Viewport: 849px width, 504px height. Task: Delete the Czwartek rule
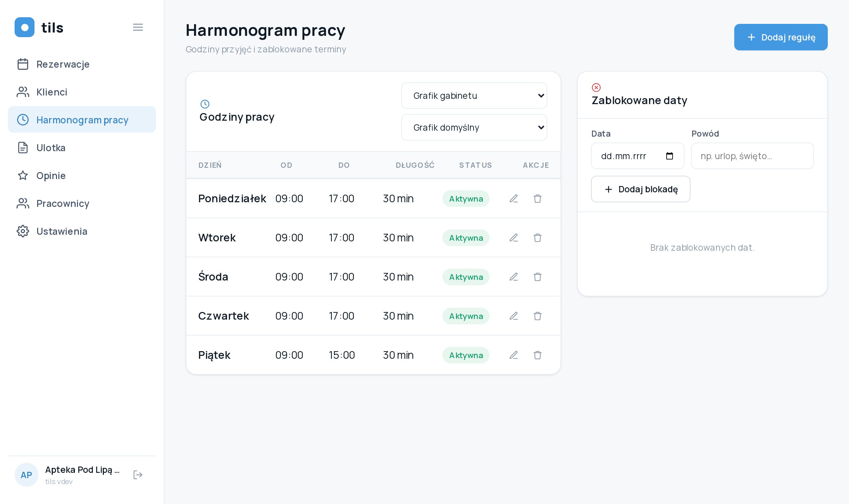click(537, 316)
